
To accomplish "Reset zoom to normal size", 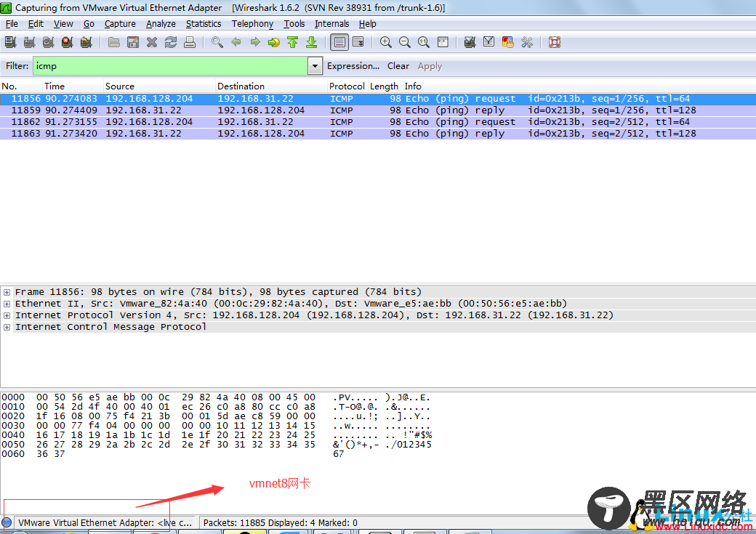I will [424, 42].
